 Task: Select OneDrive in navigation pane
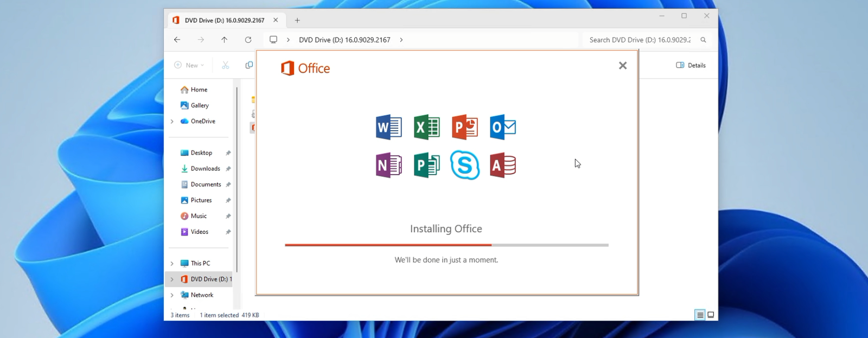203,121
